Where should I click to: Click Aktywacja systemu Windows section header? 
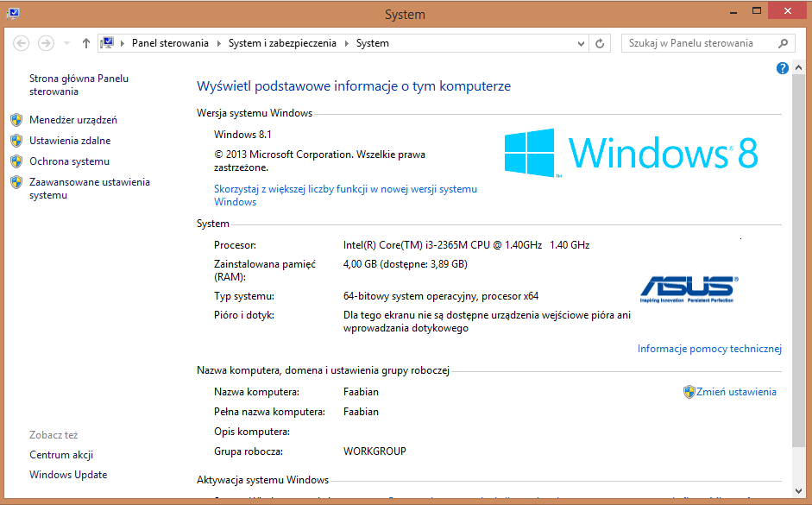pos(262,480)
